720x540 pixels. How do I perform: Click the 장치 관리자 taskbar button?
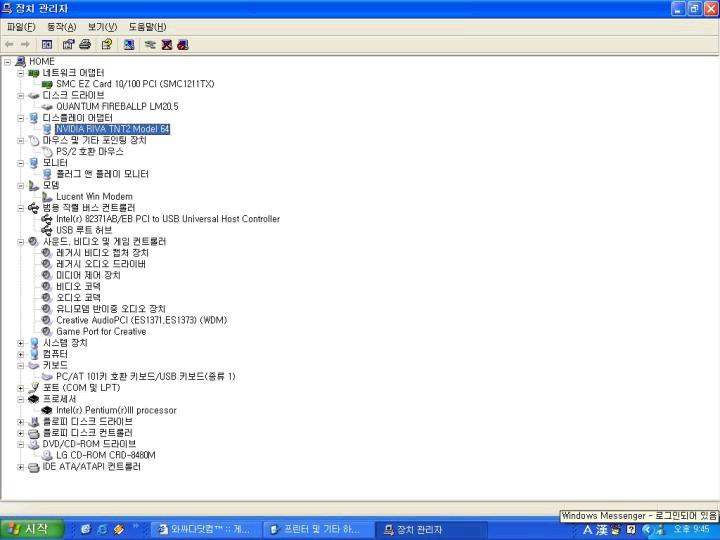pos(432,529)
